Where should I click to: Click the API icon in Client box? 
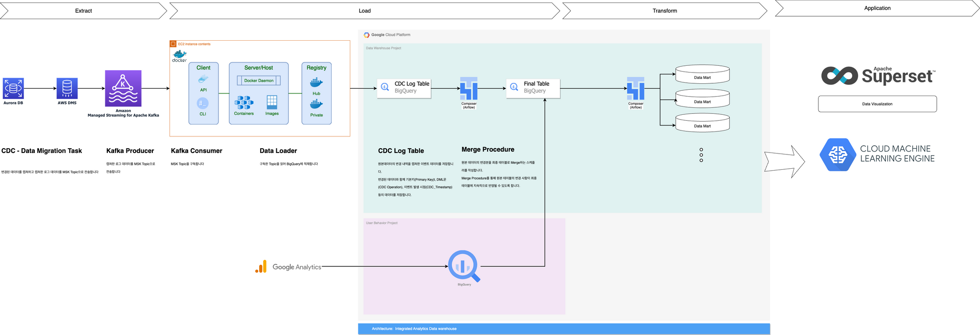203,79
